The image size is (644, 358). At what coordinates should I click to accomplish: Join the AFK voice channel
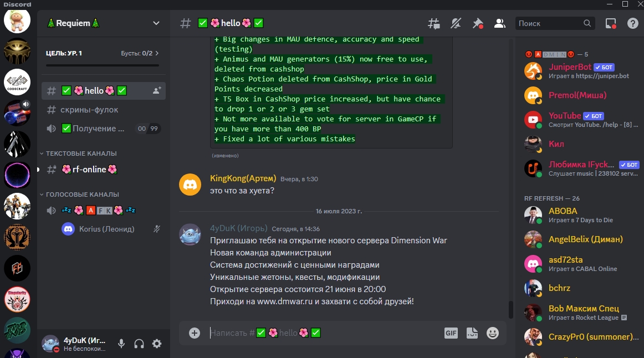coord(104,210)
